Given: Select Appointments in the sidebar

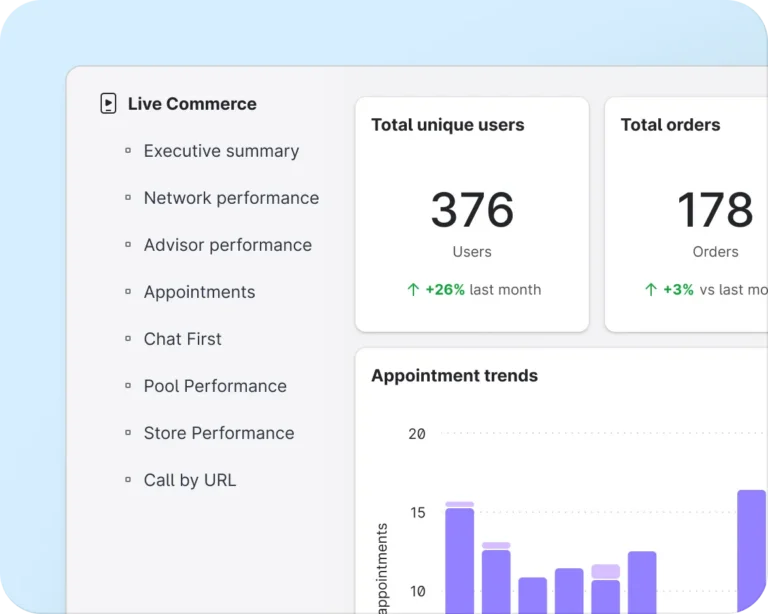Looking at the screenshot, I should tap(199, 292).
